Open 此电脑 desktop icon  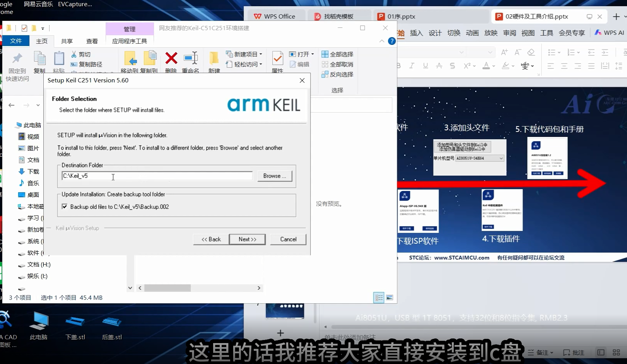point(39,326)
